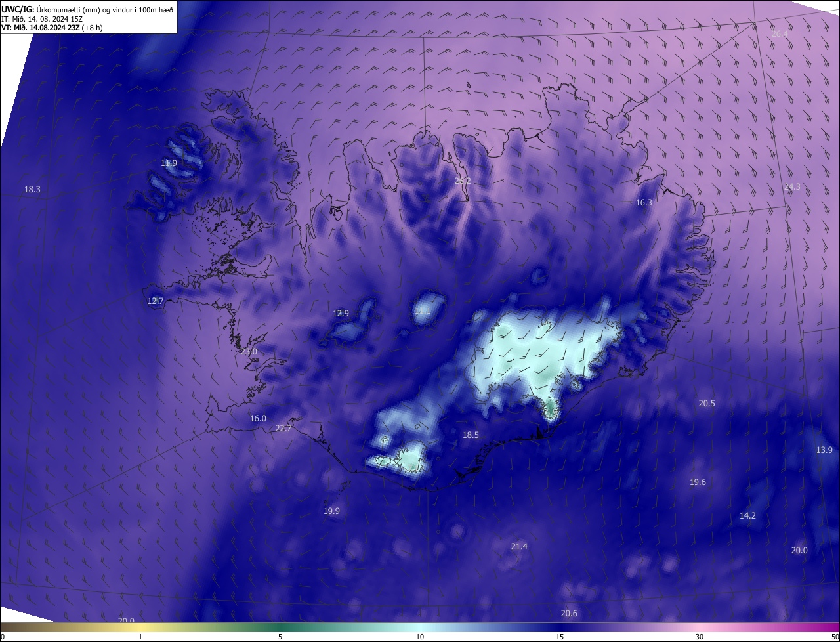Click the 12.7 value label on the map
Screen dimensions: 840x642
156,301
